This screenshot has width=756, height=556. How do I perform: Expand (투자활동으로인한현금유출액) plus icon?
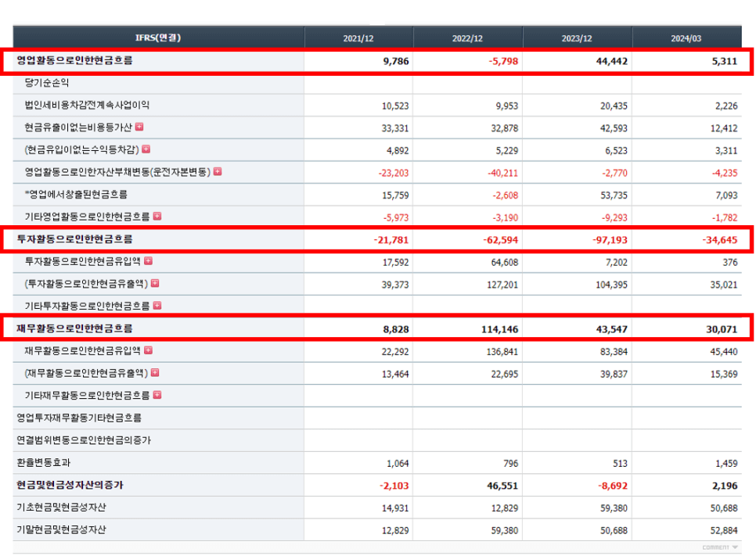click(x=155, y=283)
